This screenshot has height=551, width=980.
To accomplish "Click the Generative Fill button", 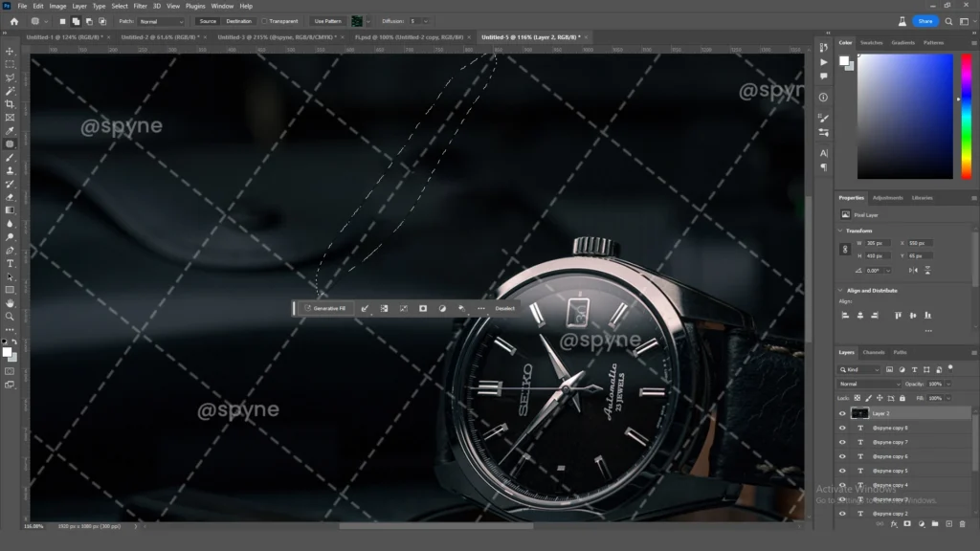I will coord(324,308).
